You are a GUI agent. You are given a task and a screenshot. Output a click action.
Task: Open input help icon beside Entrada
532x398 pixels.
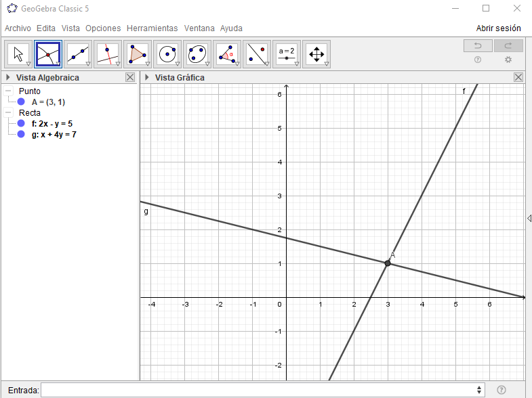click(x=501, y=390)
